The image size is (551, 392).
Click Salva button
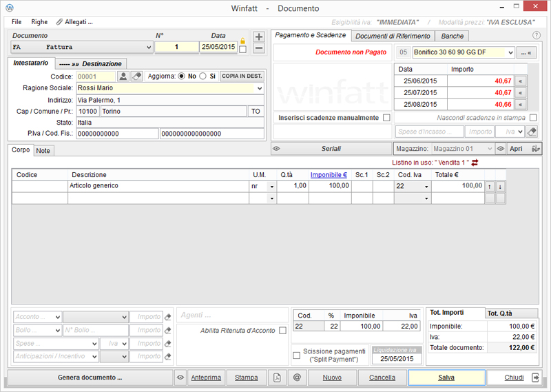446,378
